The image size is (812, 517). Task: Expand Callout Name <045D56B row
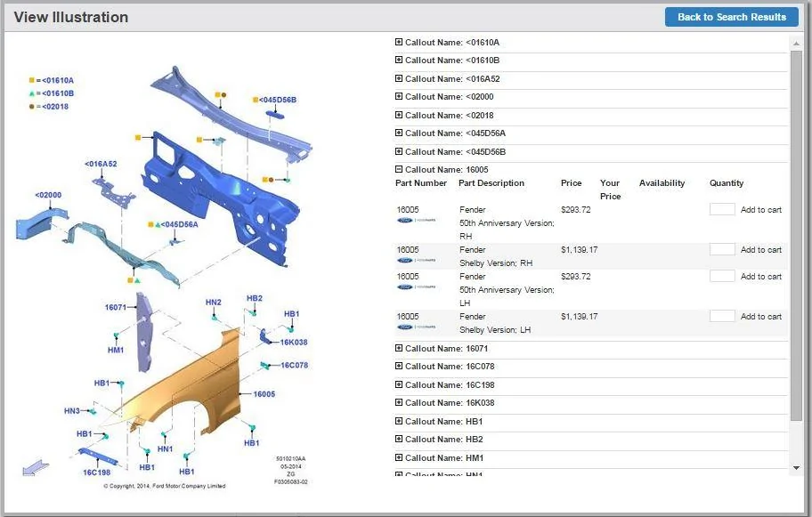[399, 151]
